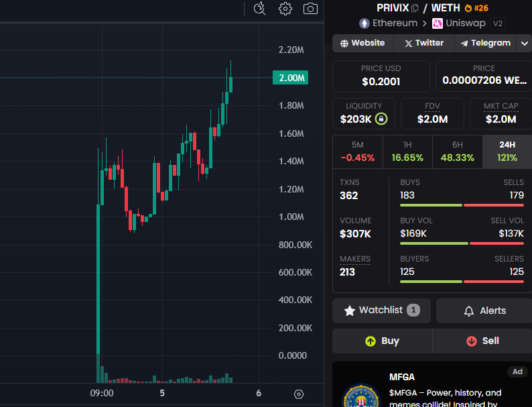Add pair to Watchlist
This screenshot has height=407, width=532.
(x=381, y=310)
